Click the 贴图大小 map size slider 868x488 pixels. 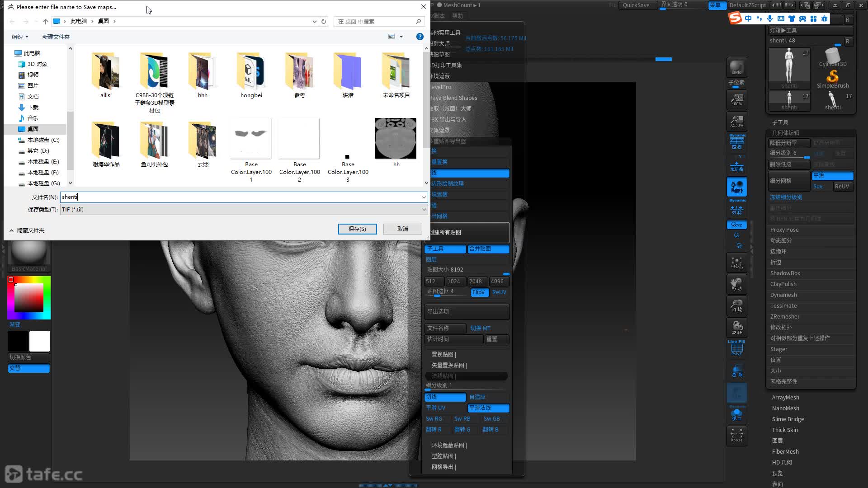point(467,270)
